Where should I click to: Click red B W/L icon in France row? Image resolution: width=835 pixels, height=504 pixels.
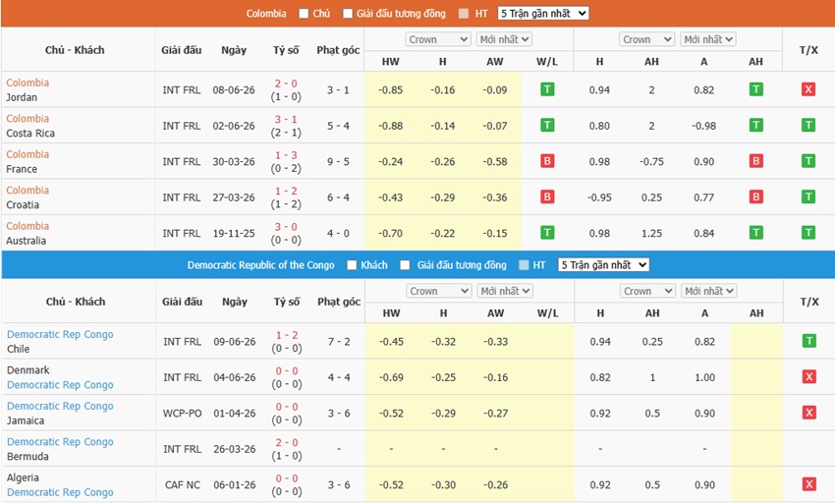click(547, 161)
